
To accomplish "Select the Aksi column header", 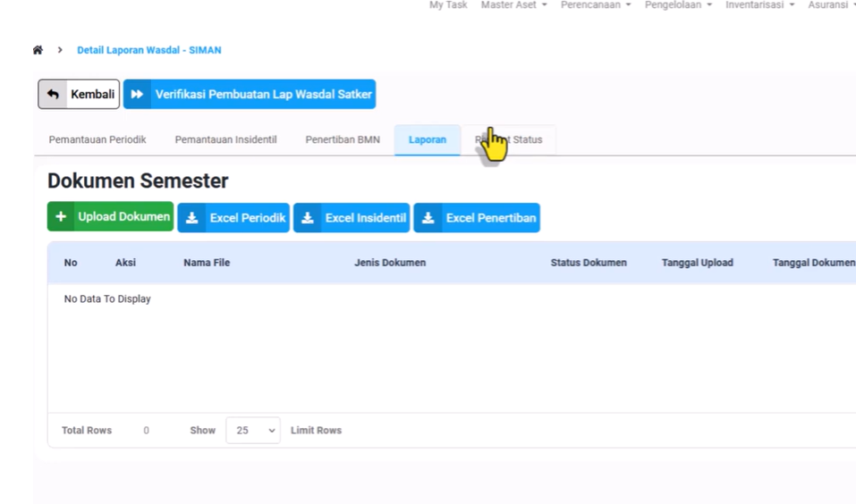I will (x=125, y=263).
